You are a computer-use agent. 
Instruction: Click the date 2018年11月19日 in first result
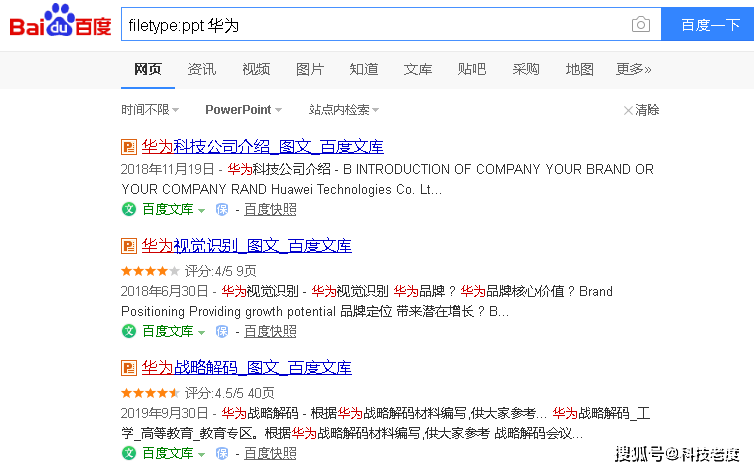coord(167,169)
